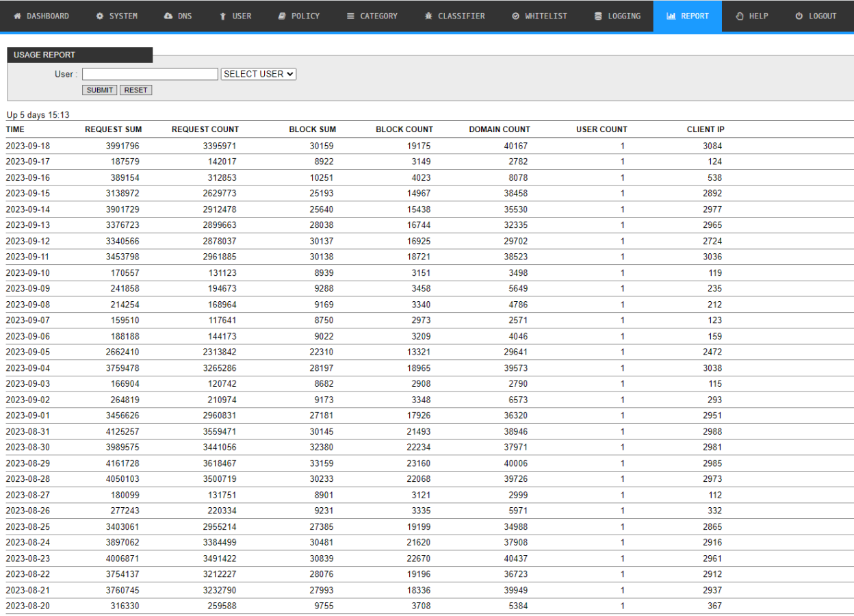Open the Category menu tab
The width and height of the screenshot is (854, 616).
click(372, 16)
